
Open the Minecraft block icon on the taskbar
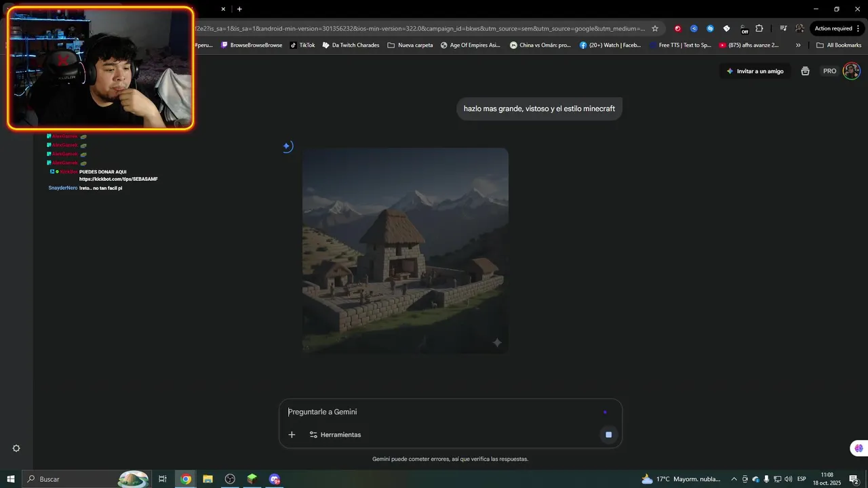pyautogui.click(x=252, y=479)
